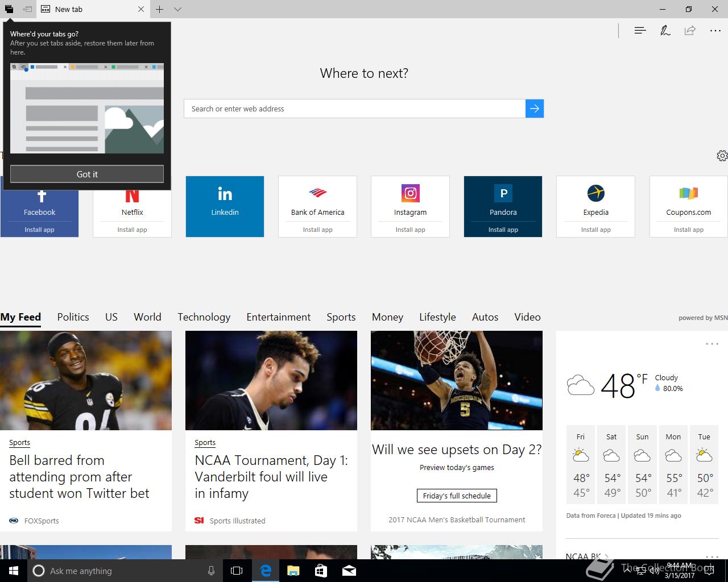The height and width of the screenshot is (582, 728).
Task: Click Sports label on Vanderbilt story
Action: coord(205,442)
